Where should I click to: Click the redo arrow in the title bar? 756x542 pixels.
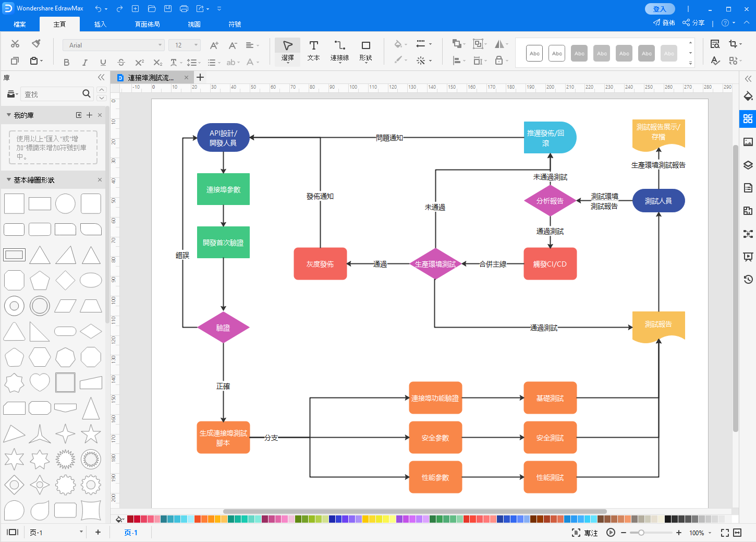[119, 9]
